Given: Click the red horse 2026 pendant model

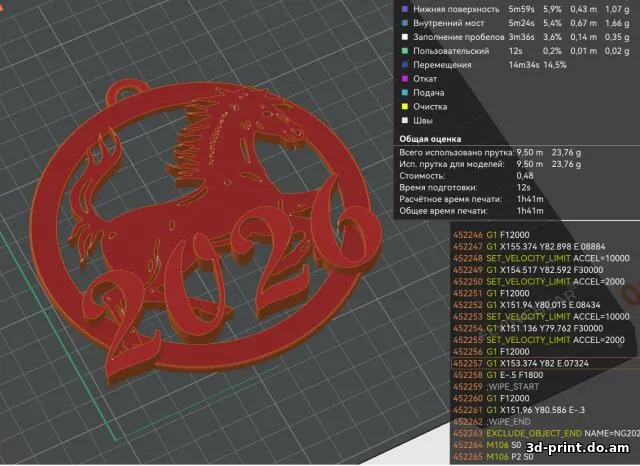Looking at the screenshot, I should [204, 233].
